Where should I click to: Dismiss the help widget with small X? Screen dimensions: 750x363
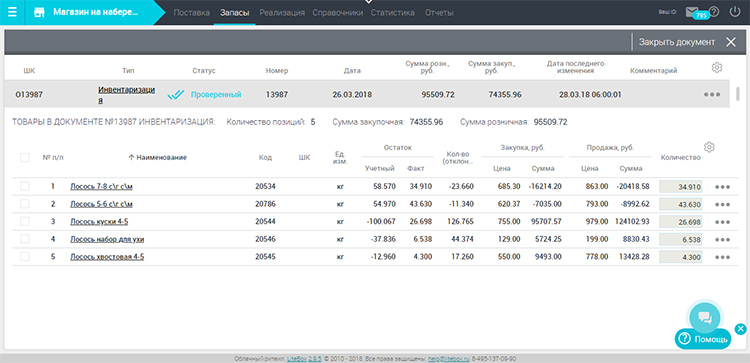(740, 329)
